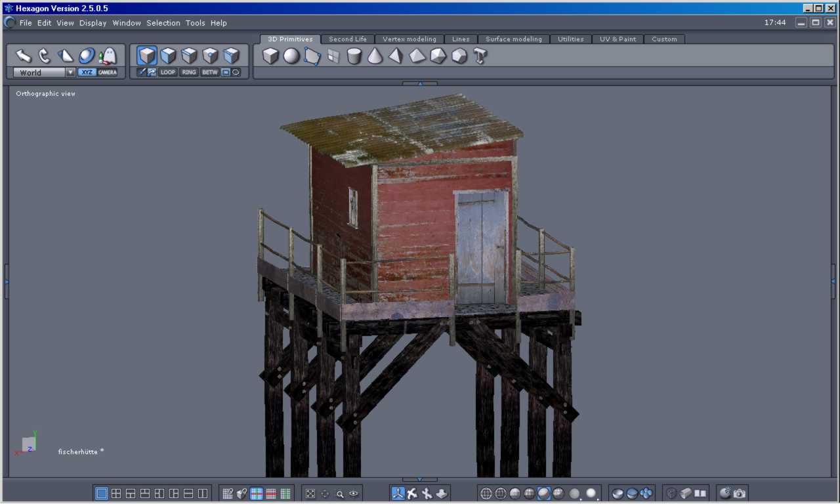
Task: Open the Selection menu
Action: tap(163, 23)
